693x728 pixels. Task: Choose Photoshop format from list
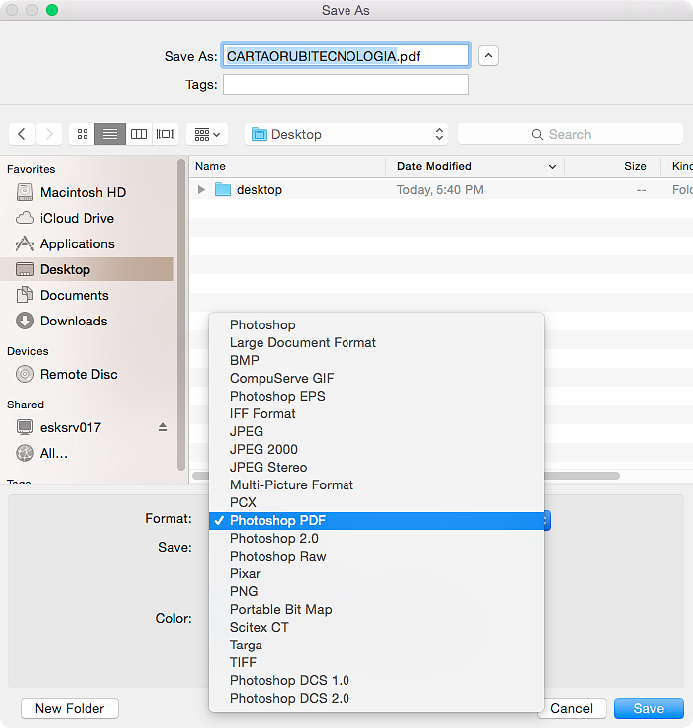click(376, 325)
